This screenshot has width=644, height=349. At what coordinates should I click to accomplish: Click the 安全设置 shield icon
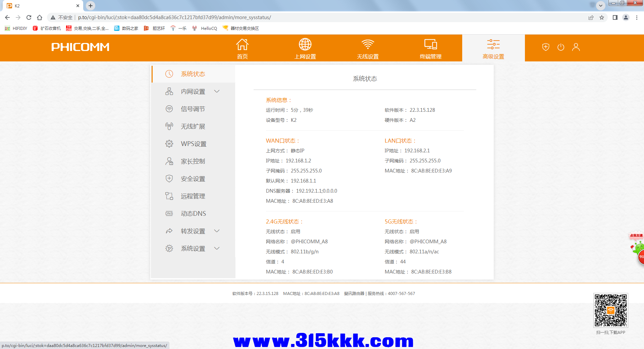click(169, 179)
